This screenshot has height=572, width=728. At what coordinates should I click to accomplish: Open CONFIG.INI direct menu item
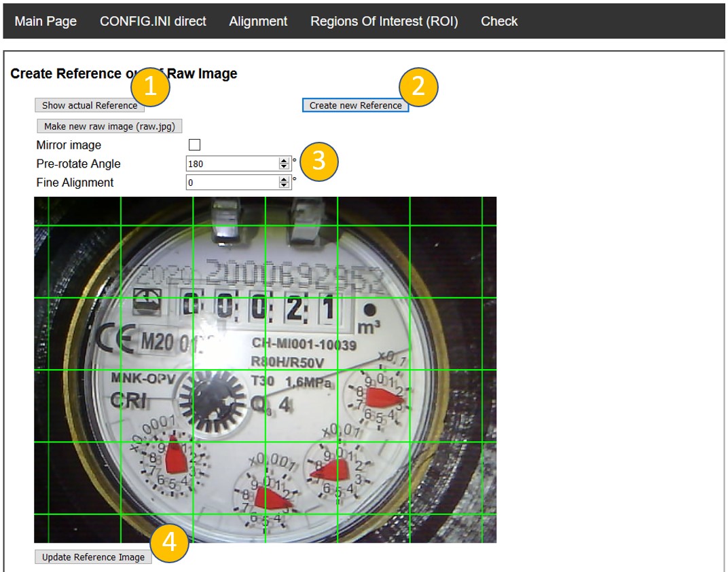tap(153, 21)
